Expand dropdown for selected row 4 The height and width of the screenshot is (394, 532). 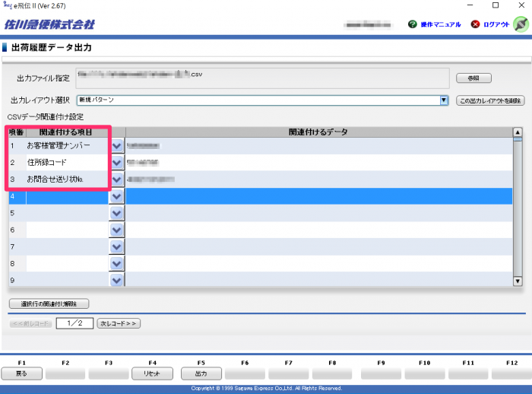pos(117,196)
